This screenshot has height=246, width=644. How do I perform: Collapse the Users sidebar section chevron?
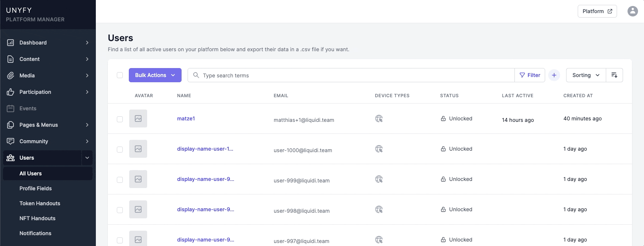pos(87,158)
